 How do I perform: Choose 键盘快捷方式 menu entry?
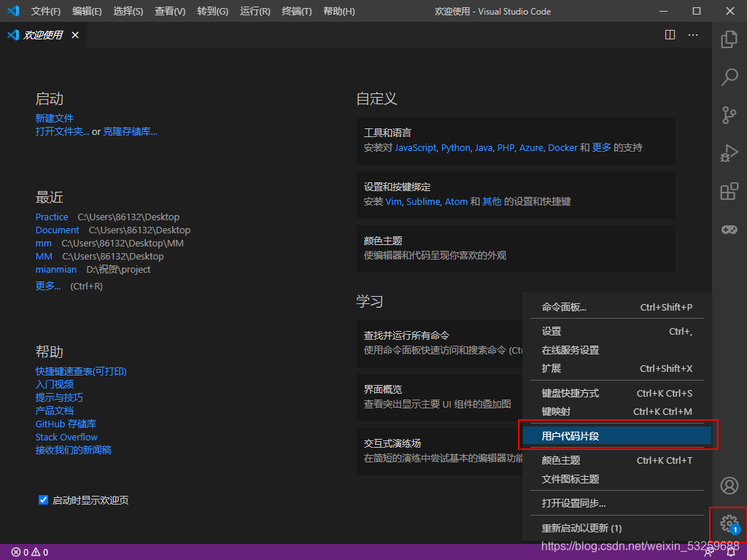617,393
